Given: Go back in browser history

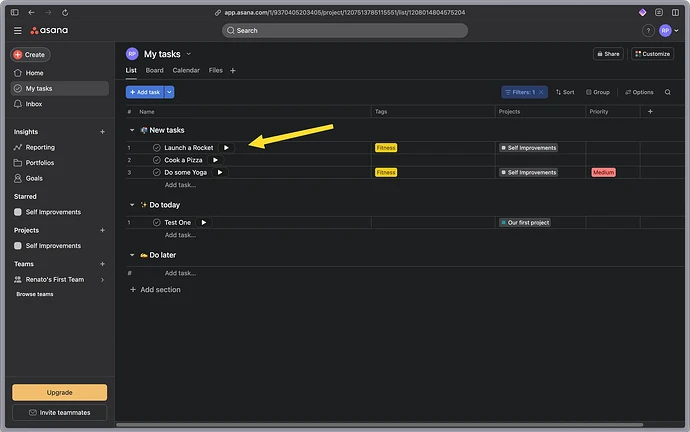Looking at the screenshot, I should click(31, 12).
